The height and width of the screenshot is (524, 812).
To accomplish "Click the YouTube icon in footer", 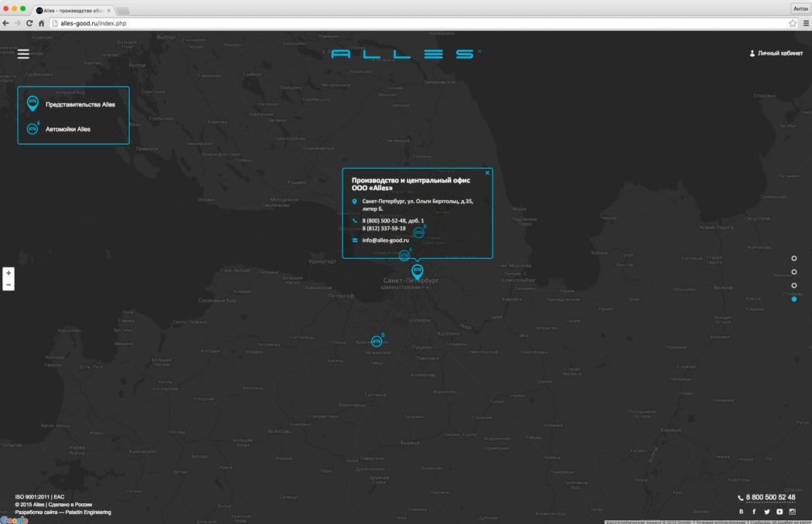I will click(780, 512).
